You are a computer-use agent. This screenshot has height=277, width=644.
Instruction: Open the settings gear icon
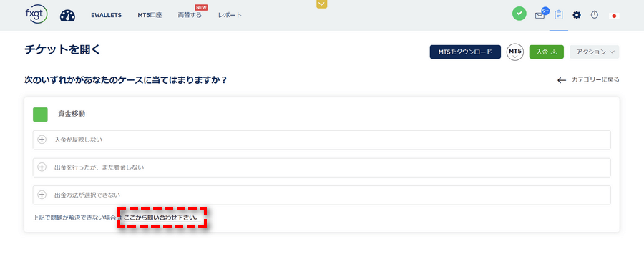[x=577, y=15]
